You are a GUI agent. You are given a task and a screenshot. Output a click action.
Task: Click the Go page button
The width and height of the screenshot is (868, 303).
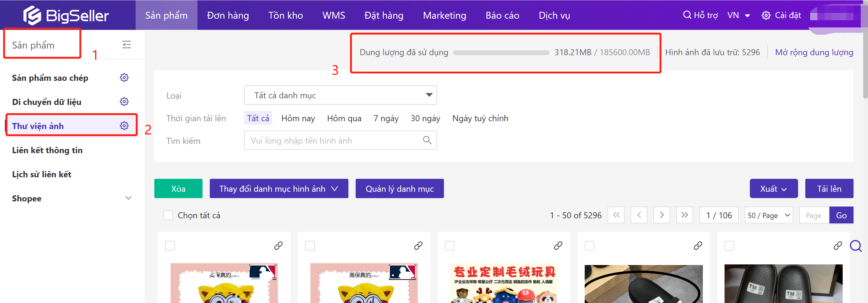click(x=841, y=215)
